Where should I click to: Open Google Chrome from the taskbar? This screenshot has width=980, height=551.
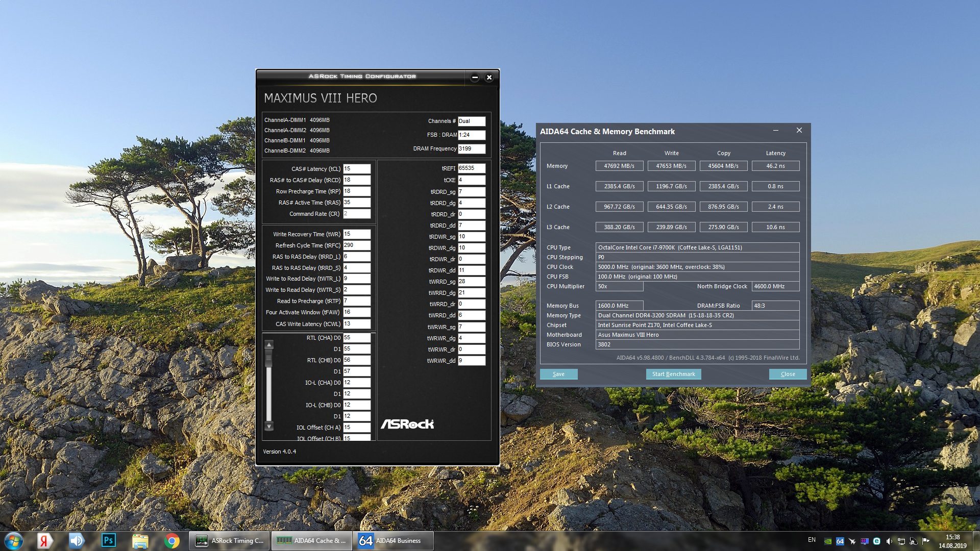(172, 541)
